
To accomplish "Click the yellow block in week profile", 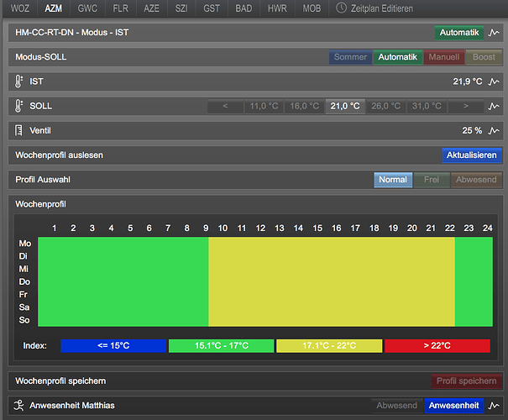I will click(x=332, y=281).
